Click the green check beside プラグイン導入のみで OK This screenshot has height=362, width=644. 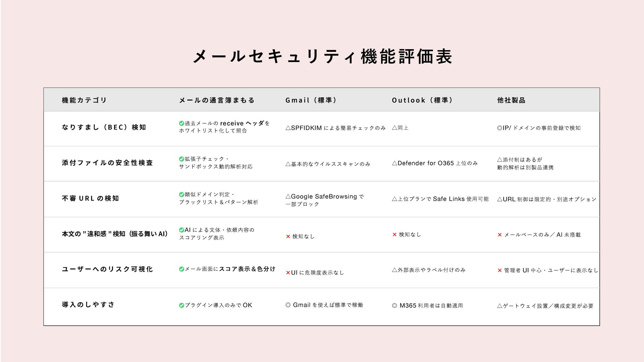click(x=181, y=306)
